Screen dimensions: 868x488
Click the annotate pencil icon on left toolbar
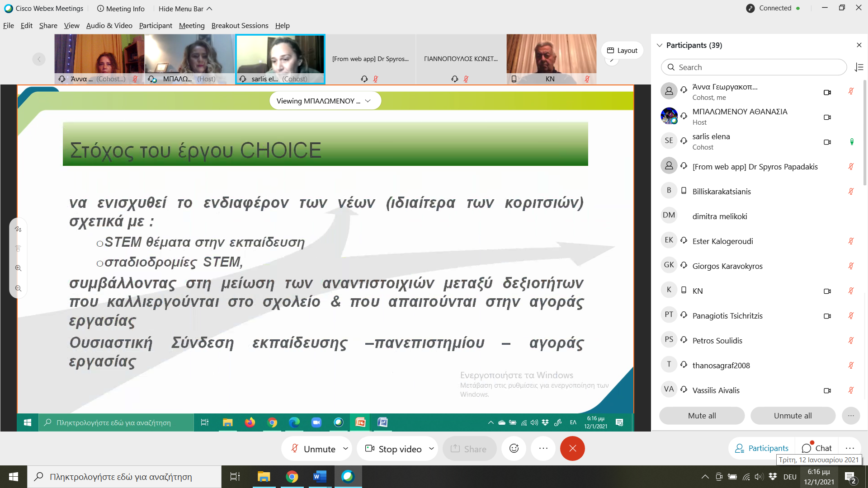(18, 229)
